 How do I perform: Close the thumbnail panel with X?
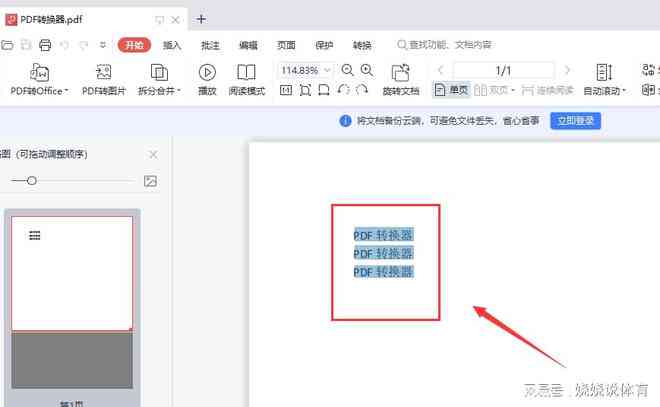154,155
